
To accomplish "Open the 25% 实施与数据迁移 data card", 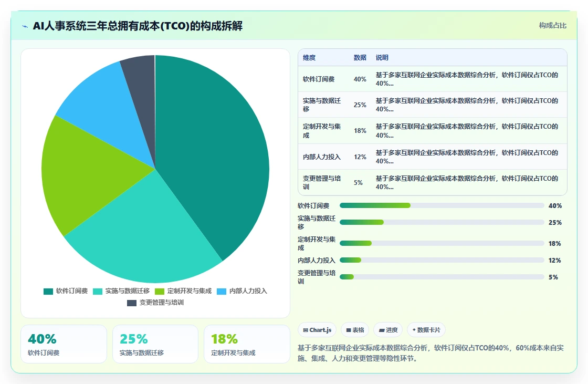I will tap(155, 344).
